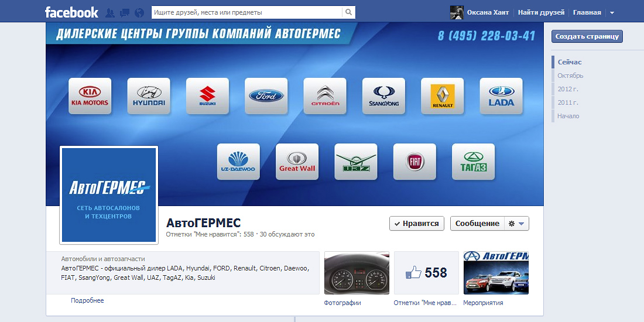Open the АвтоГЕРМЕС profile picture
The image size is (644, 322).
tap(109, 195)
